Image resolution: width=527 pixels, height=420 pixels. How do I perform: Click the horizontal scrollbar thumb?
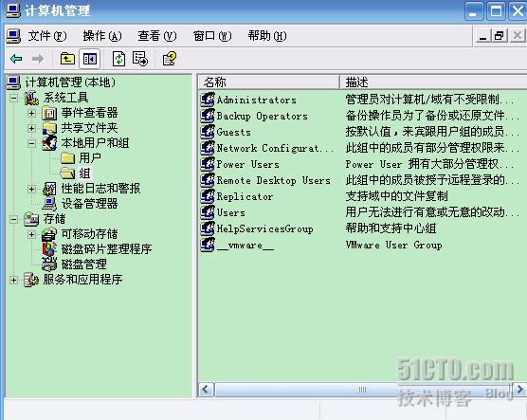point(364,390)
